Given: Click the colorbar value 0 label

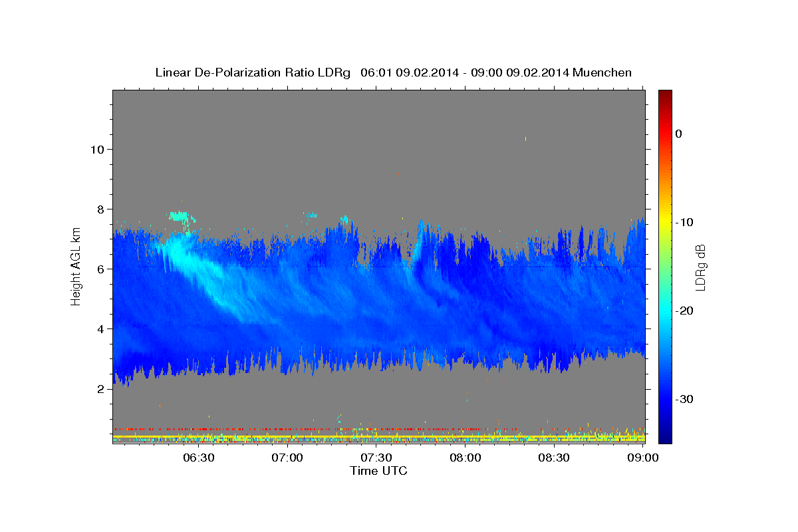Looking at the screenshot, I should point(679,134).
